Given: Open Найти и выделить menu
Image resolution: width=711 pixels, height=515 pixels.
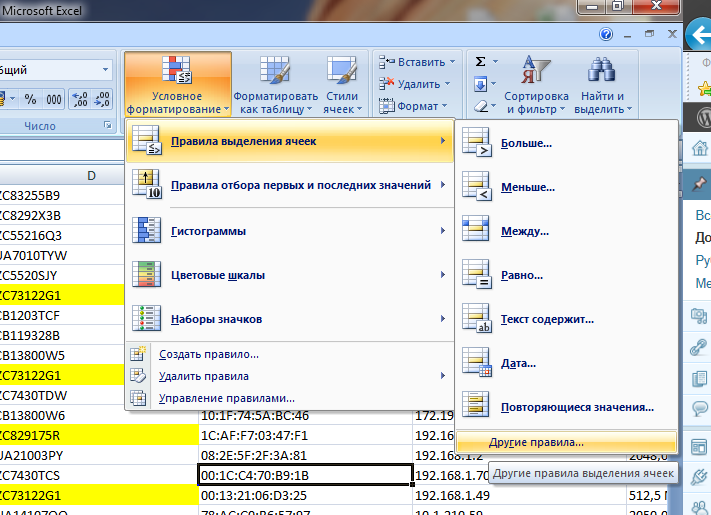Looking at the screenshot, I should tap(603, 85).
